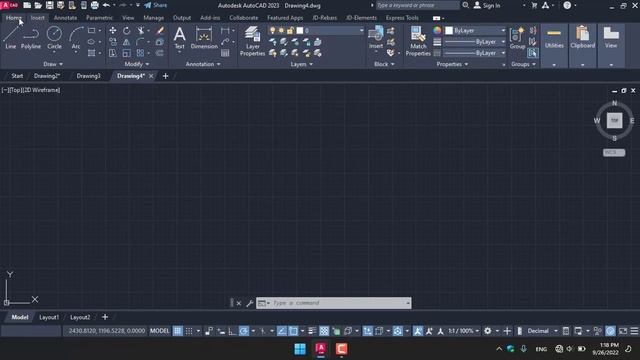Viewport: 640px width, 360px height.
Task: Select the Rectangle tool in Draw panel
Action: tap(91, 31)
